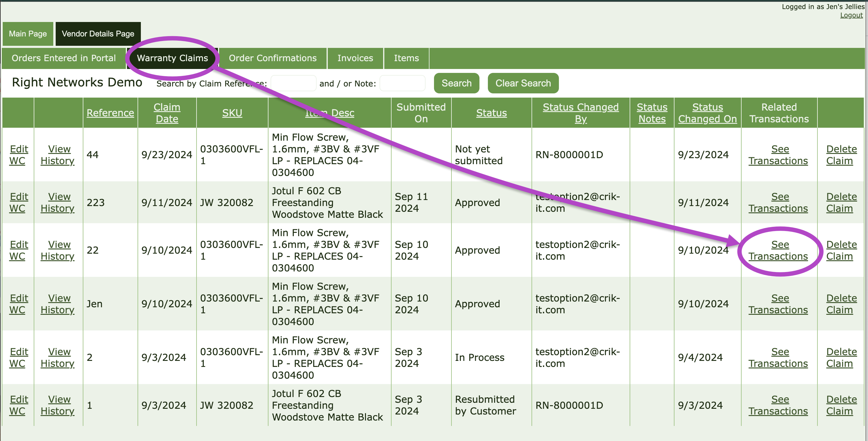Image resolution: width=868 pixels, height=441 pixels.
Task: Open the Warranty Claims tab
Action: [172, 58]
